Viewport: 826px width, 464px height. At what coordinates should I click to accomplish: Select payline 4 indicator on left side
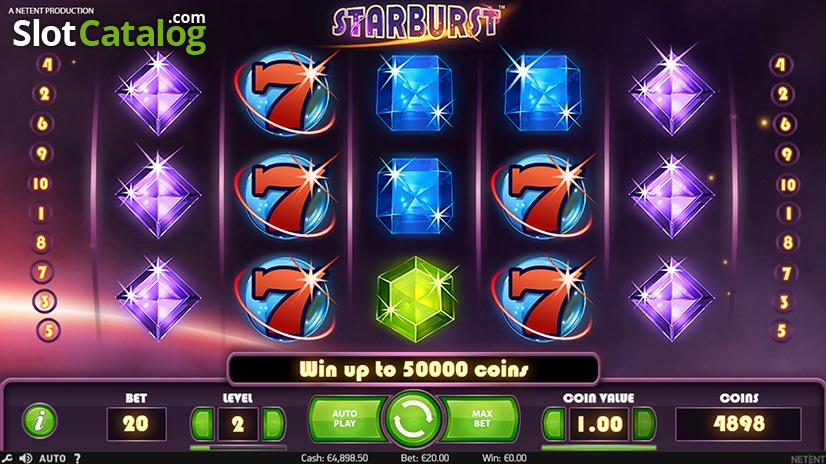click(48, 65)
